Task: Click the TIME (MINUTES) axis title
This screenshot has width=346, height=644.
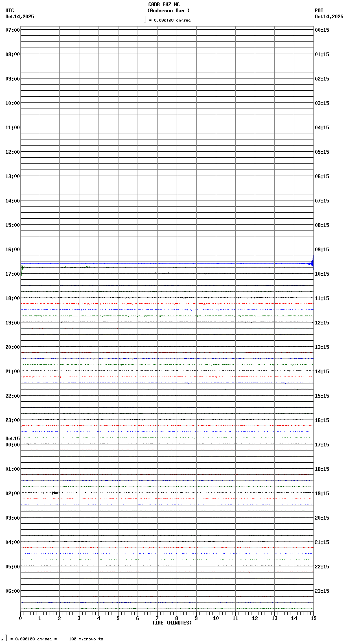Action: (x=172, y=623)
